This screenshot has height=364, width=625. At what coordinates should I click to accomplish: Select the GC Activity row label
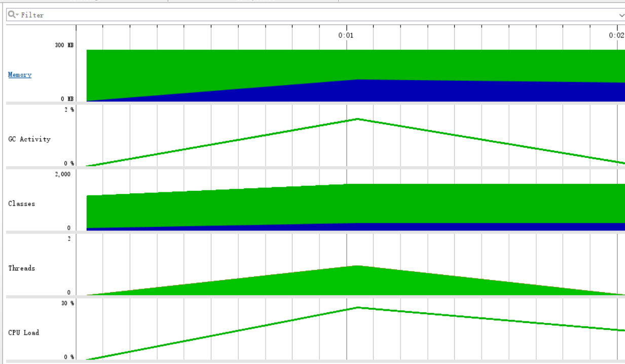tap(29, 139)
